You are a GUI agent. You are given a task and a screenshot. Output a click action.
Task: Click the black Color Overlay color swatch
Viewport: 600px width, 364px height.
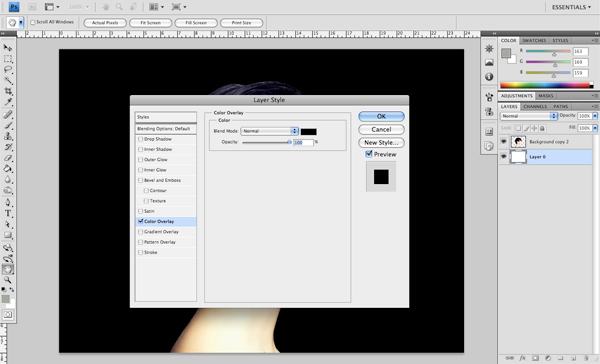click(x=308, y=132)
